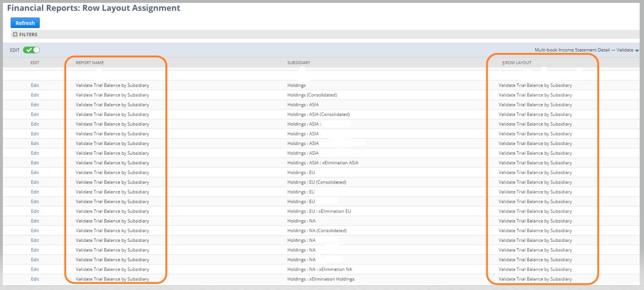644x290 pixels.
Task: Click Edit on the Holdings : NA : xElimination NA row
Action: (x=35, y=269)
